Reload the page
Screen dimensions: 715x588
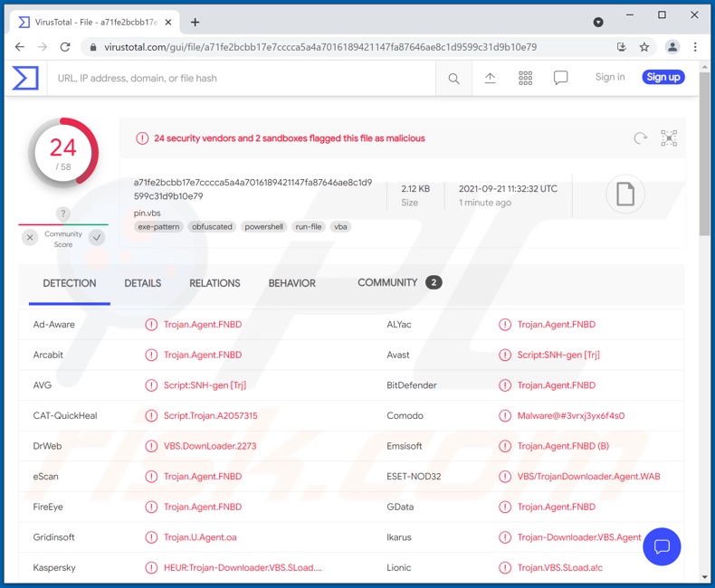point(65,47)
